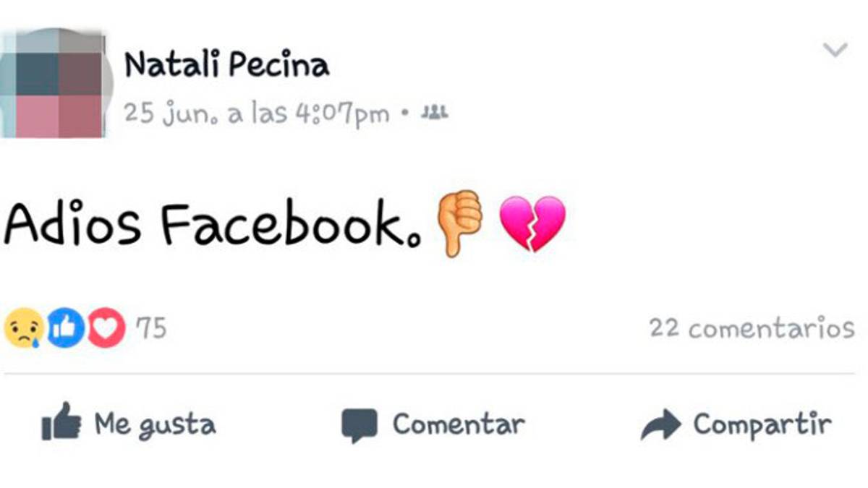Open the blurred profile picture of Natali Pecina
This screenshot has width=868, height=488.
[55, 83]
